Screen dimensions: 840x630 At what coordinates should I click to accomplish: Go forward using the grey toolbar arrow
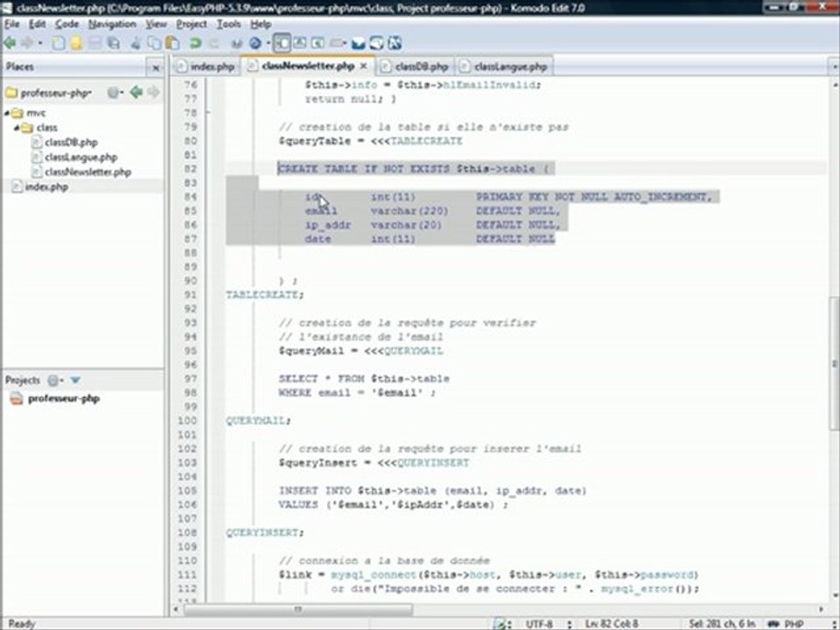27,43
